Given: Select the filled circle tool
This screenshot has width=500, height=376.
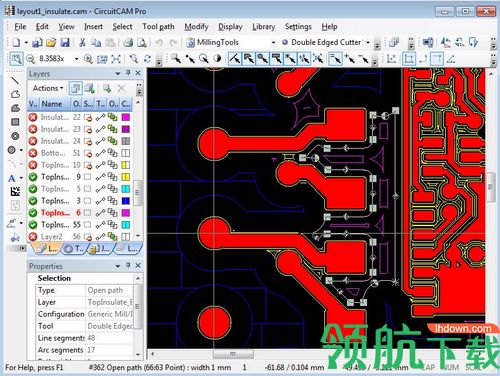Looking at the screenshot, I should 12,150.
